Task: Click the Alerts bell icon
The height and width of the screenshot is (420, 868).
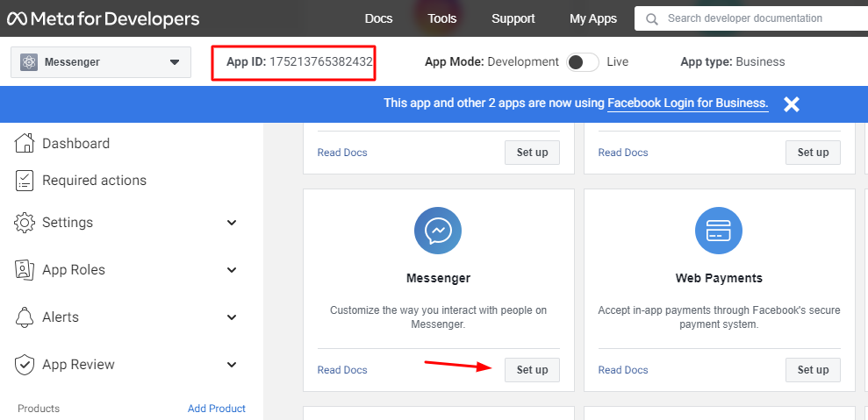Action: point(24,317)
